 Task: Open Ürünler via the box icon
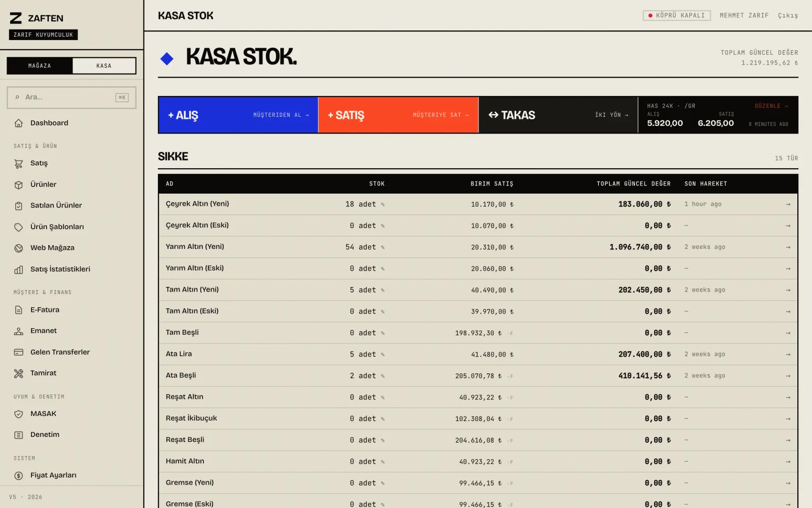pos(19,185)
